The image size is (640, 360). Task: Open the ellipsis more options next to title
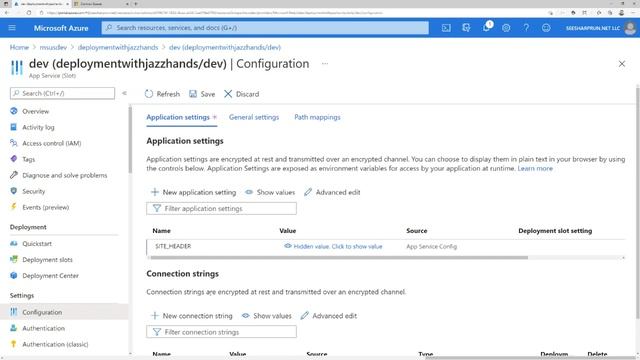324,64
